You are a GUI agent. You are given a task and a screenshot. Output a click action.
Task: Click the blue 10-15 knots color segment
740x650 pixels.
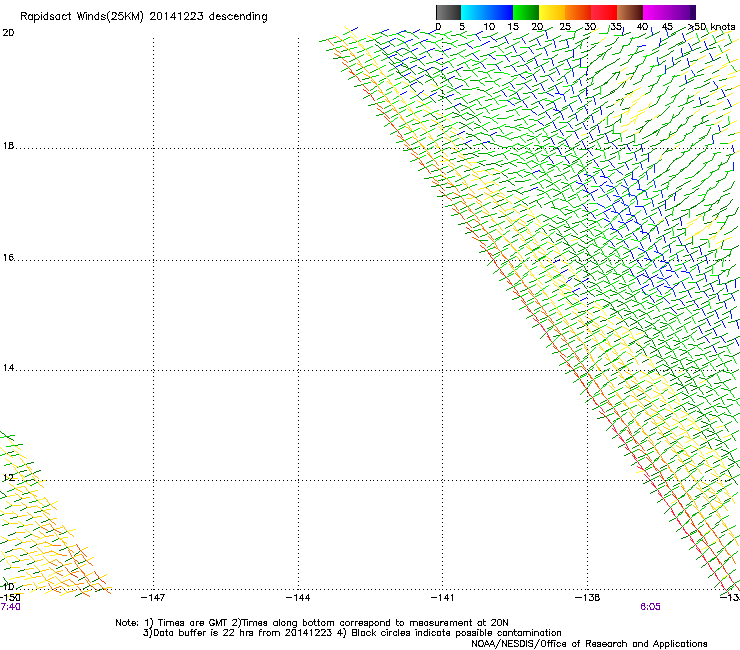point(500,12)
